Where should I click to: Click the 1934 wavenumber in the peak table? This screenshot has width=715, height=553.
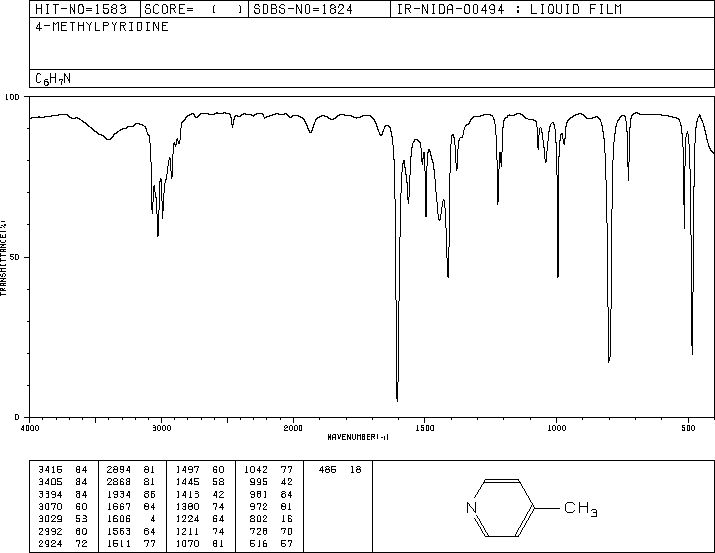point(119,494)
